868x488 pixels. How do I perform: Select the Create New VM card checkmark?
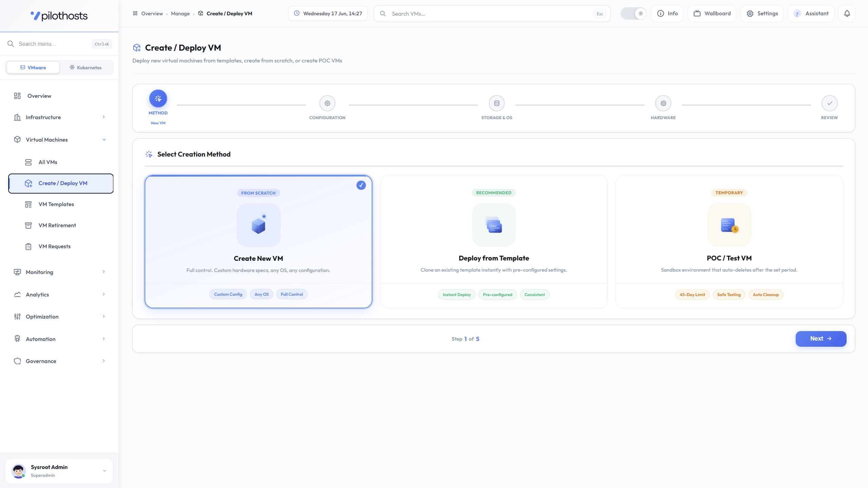click(361, 185)
